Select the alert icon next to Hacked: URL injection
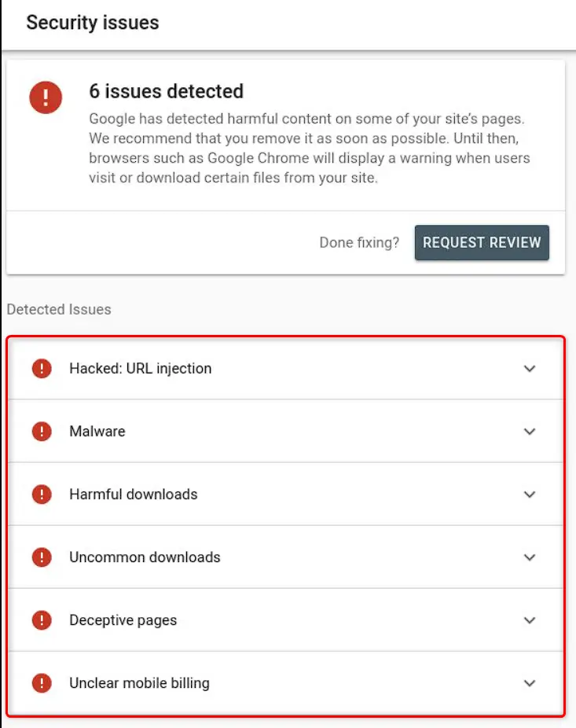The image size is (576, 728). tap(41, 368)
